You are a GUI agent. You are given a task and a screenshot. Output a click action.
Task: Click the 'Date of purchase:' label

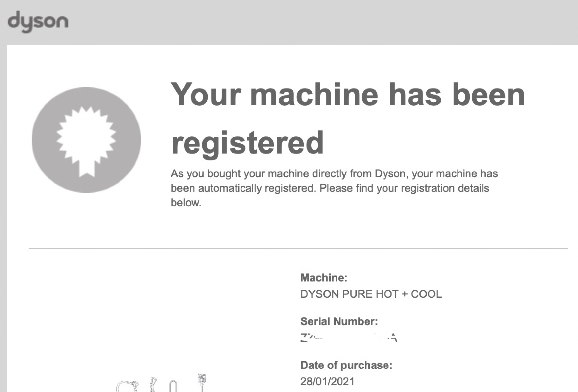[346, 365]
